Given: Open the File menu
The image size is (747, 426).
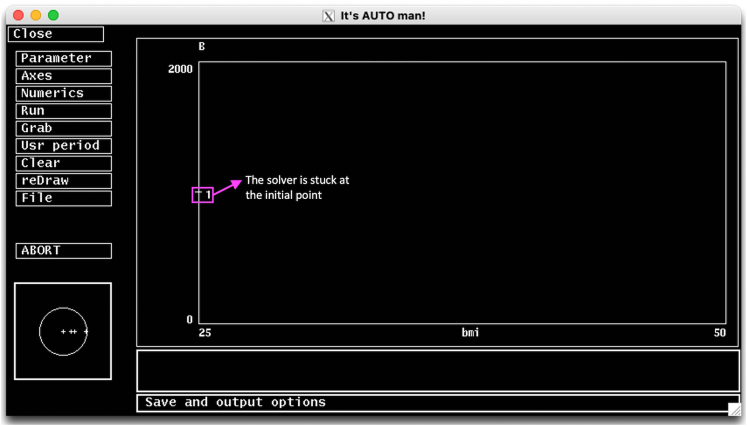Looking at the screenshot, I should click(x=64, y=198).
